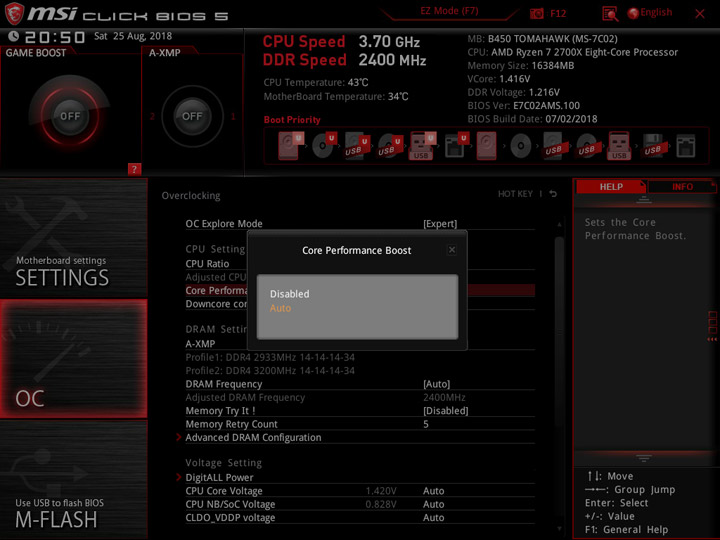This screenshot has width=720, height=540.
Task: Edit the Memory Retry Count value
Action: (x=426, y=424)
